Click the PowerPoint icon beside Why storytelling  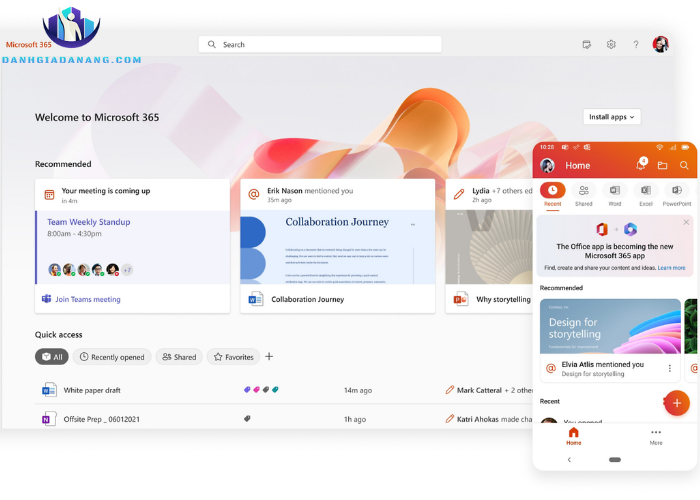[461, 299]
